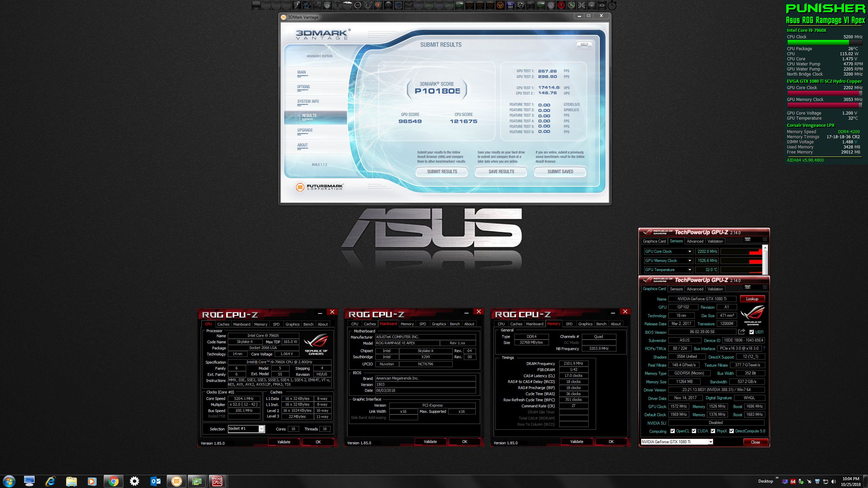This screenshot has height=488, width=868.
Task: Click the Show Desktop strip beside the clock
Action: [x=866, y=482]
